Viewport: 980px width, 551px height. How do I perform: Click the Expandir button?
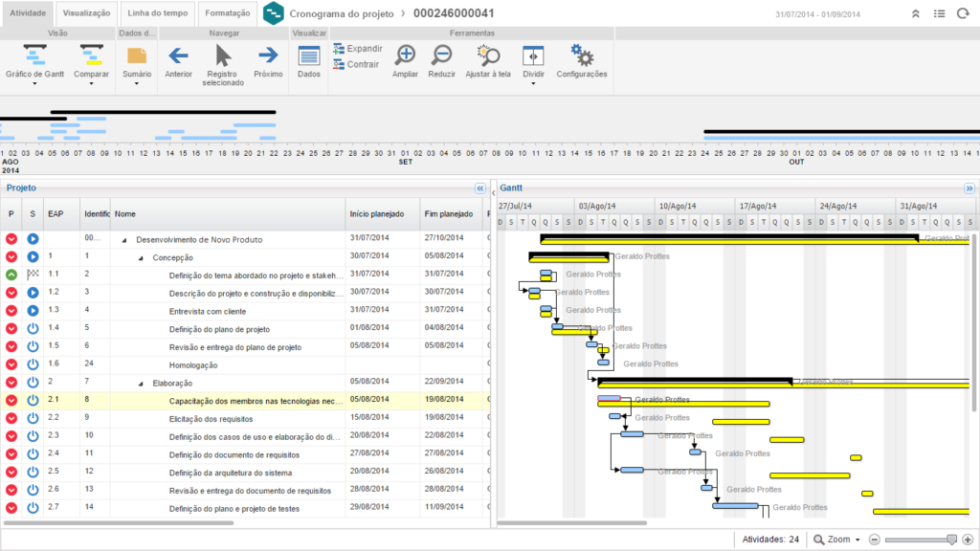pyautogui.click(x=357, y=49)
